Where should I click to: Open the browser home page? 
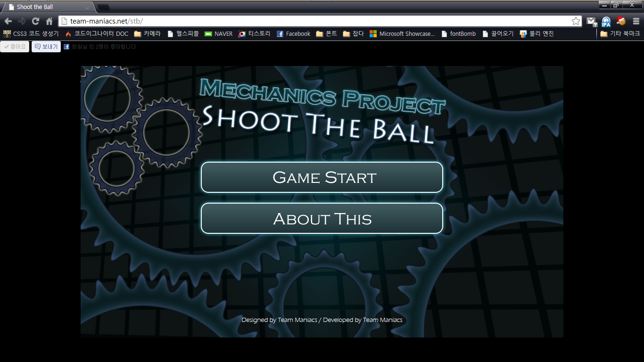coord(49,21)
